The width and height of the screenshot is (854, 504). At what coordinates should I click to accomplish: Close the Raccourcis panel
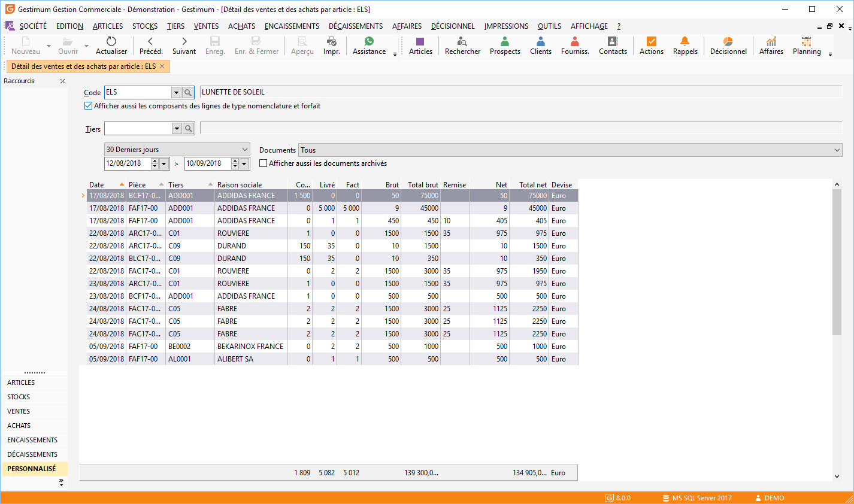click(62, 81)
